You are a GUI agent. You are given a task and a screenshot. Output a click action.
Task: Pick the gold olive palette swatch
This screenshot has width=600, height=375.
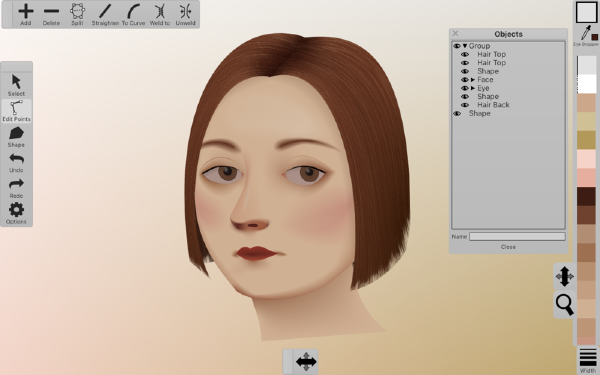[x=587, y=140]
